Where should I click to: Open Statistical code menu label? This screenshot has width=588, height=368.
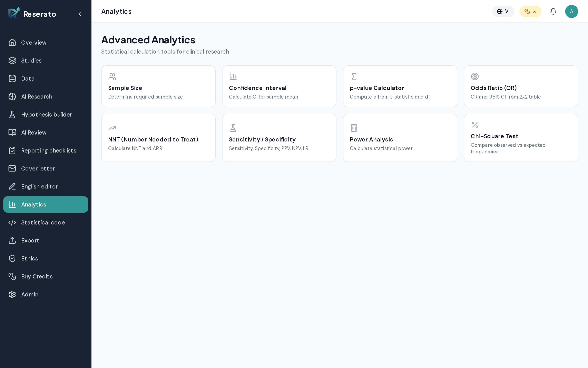[x=43, y=222]
